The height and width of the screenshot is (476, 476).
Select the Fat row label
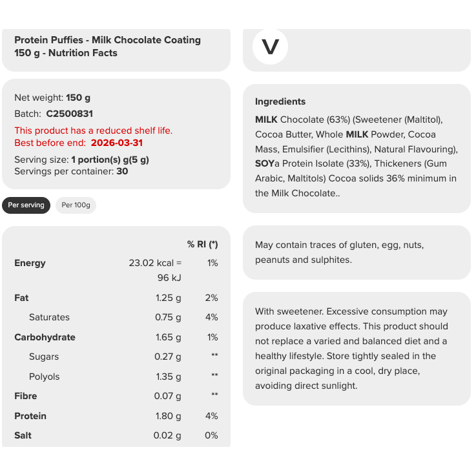pos(21,298)
